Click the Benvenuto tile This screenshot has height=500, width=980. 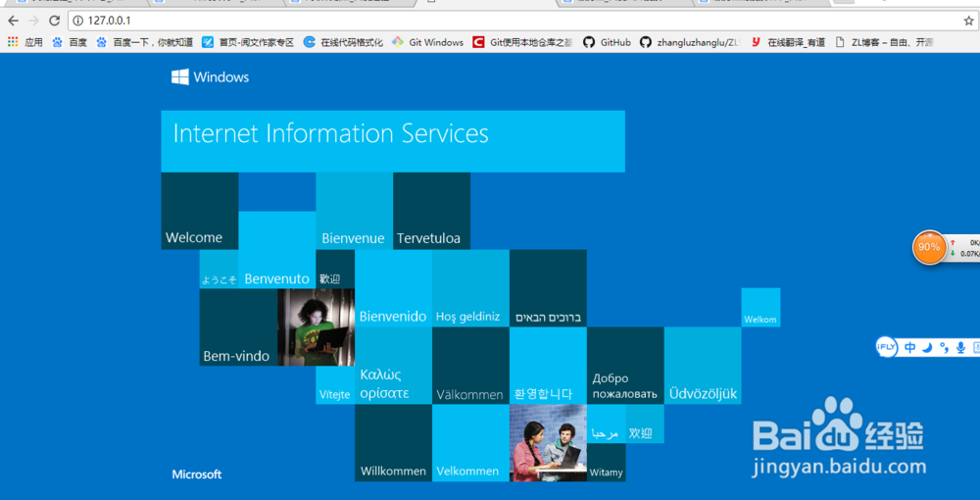click(277, 250)
